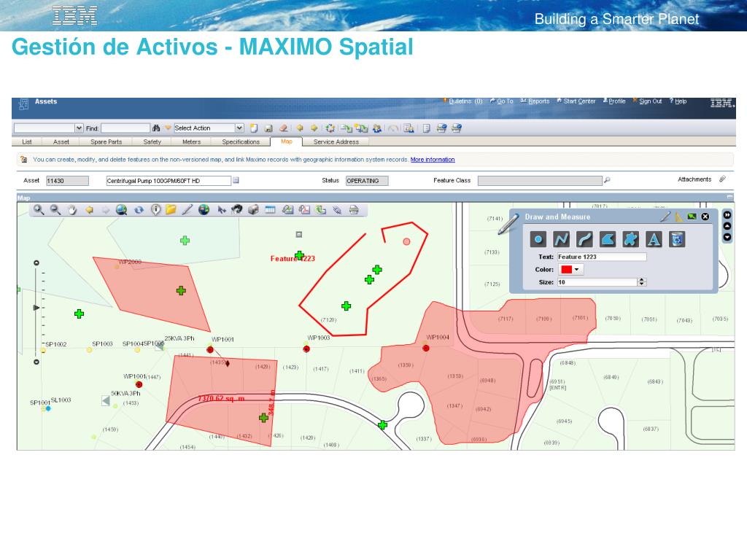Screen dimensions: 747x560
Task: Open the Profile link
Action: click(616, 101)
